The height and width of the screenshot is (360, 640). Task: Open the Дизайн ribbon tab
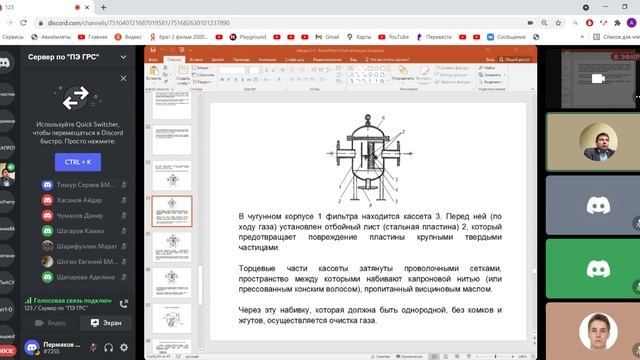pos(217,60)
